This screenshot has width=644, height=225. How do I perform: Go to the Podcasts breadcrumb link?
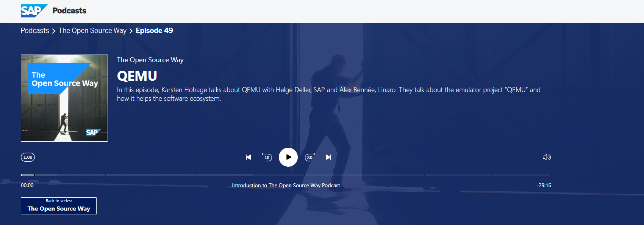click(x=35, y=31)
